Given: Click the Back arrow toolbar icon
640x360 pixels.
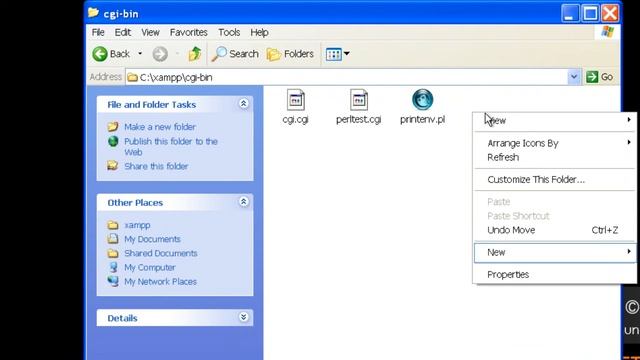Looking at the screenshot, I should point(100,54).
